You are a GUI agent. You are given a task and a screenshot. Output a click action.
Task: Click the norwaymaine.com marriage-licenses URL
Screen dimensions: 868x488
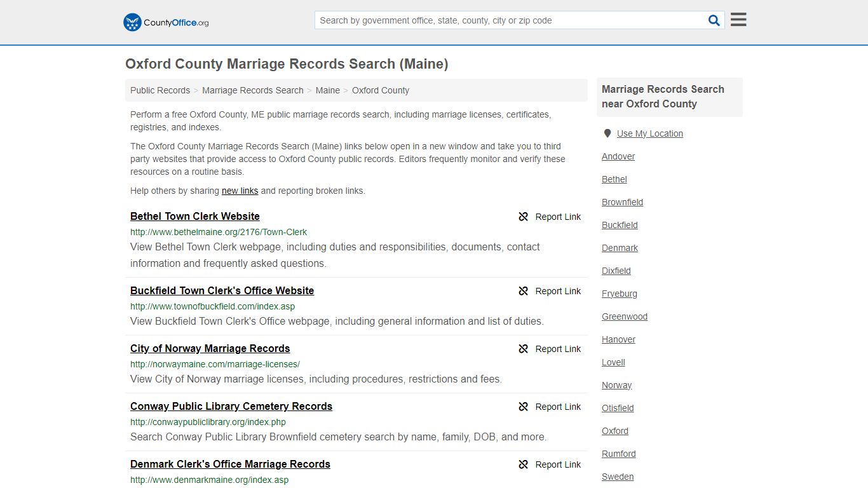pos(215,364)
